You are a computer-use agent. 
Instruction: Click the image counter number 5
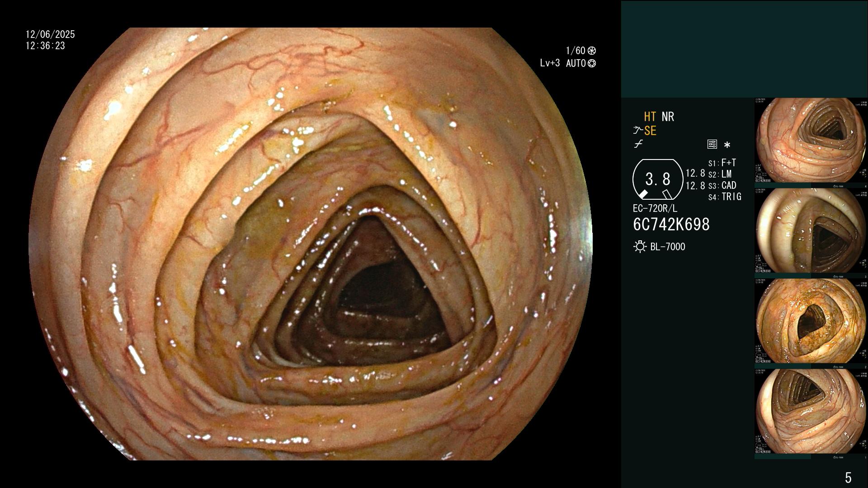(x=848, y=478)
